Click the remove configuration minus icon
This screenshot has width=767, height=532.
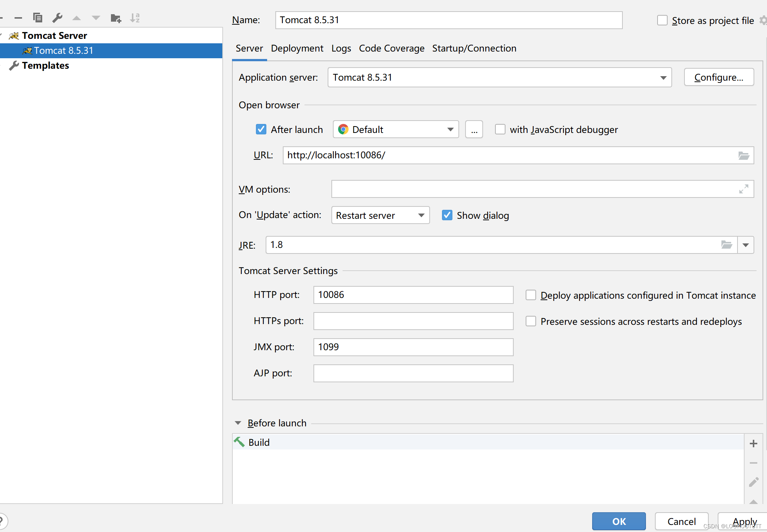pyautogui.click(x=18, y=18)
